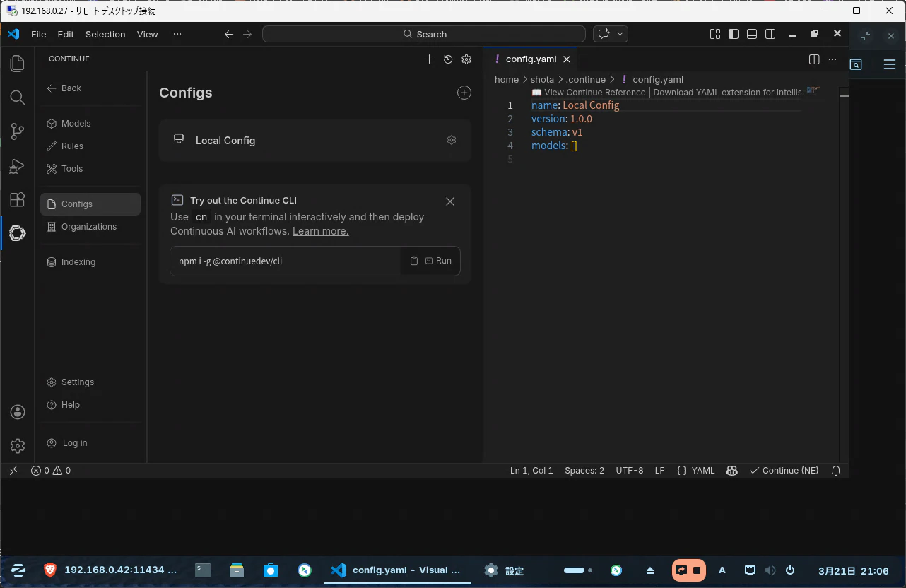
Task: Navigate back with the arrow button
Action: [x=228, y=34]
